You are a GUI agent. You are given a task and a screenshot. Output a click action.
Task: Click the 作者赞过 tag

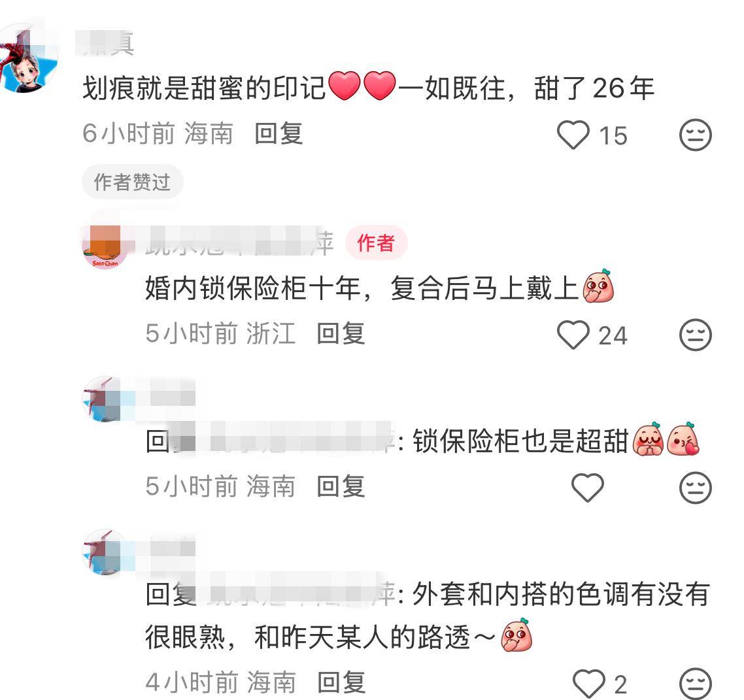132,182
